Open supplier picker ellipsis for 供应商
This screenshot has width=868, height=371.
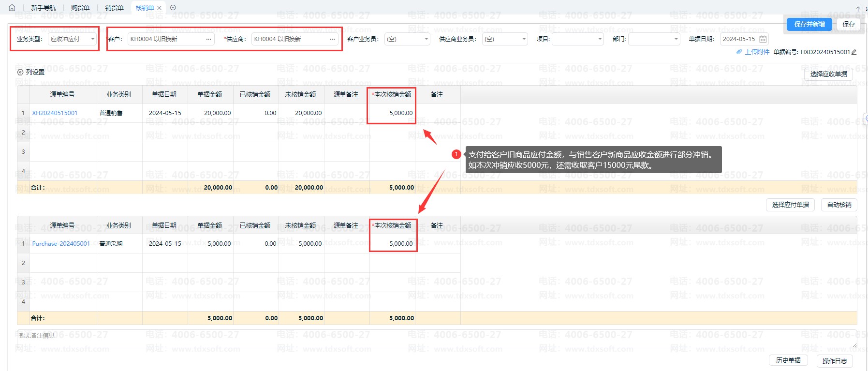(x=332, y=39)
